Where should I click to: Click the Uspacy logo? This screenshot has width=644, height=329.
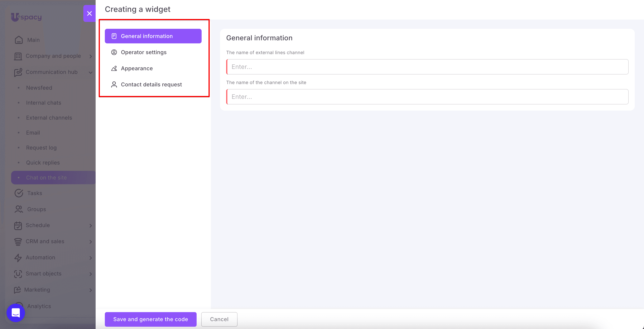[26, 17]
